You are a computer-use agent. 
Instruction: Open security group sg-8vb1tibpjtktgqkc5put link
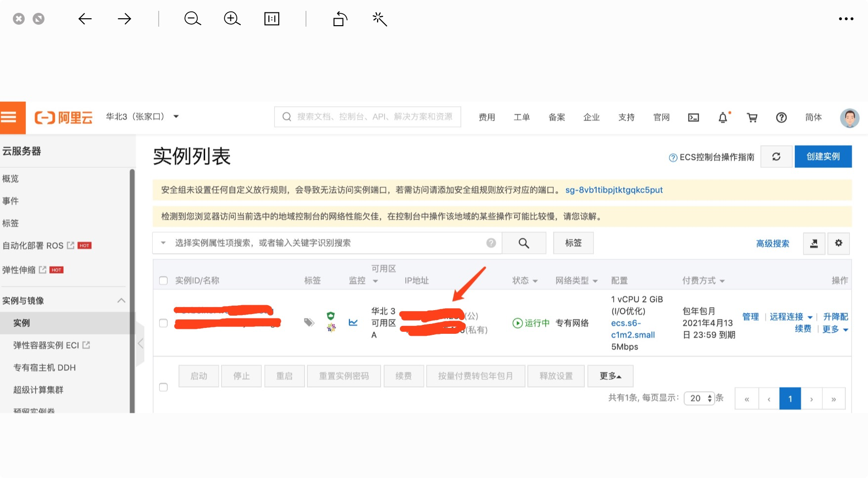click(614, 190)
